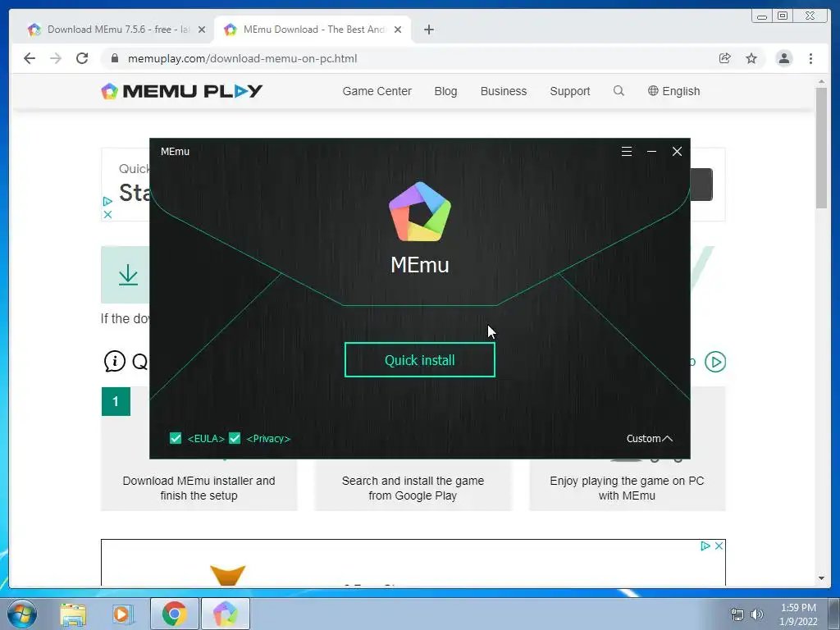Click the site lock icon
840x630 pixels.
coord(114,58)
